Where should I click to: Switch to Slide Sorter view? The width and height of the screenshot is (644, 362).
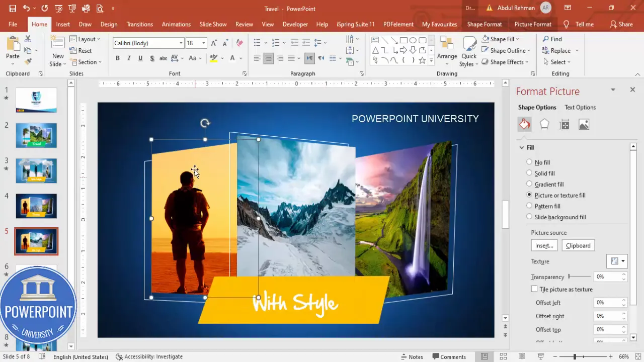coord(503,356)
